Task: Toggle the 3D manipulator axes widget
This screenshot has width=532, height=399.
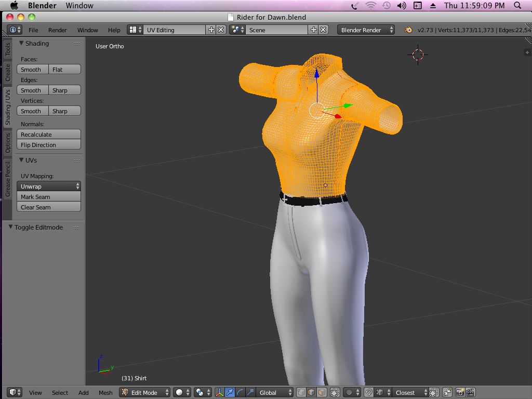Action: pos(219,393)
